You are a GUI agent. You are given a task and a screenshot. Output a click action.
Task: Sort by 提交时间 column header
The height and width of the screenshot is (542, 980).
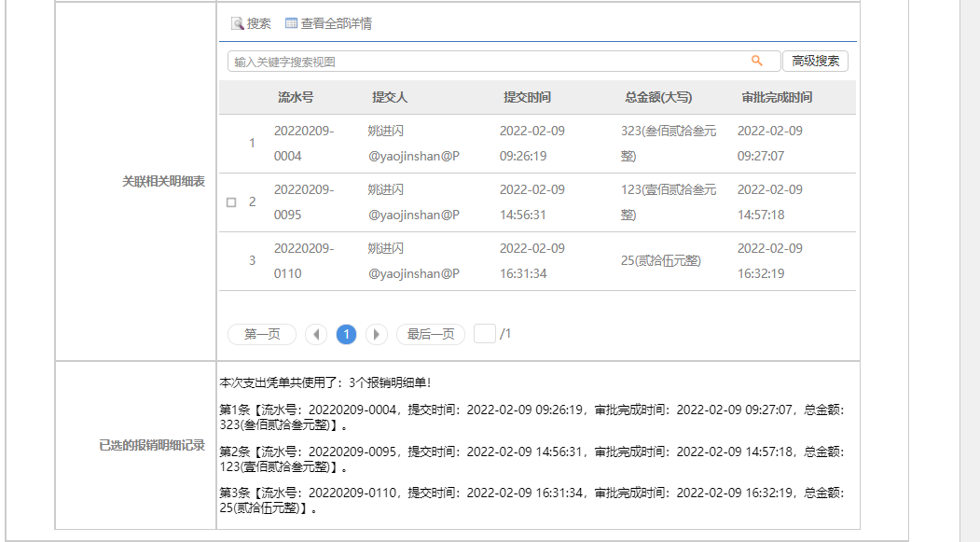527,98
